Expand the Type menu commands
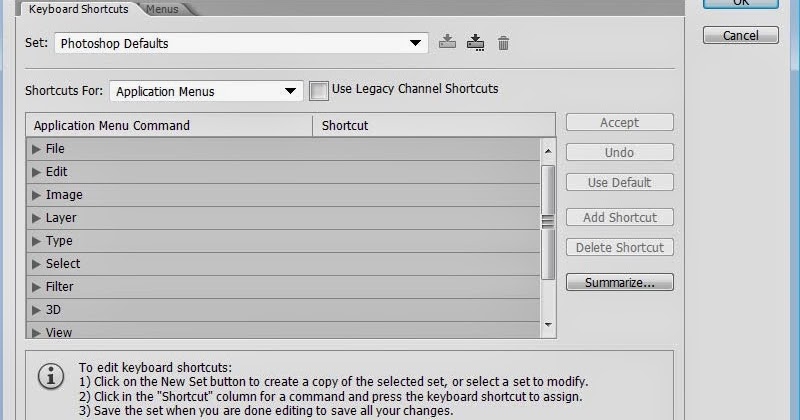 [x=36, y=241]
